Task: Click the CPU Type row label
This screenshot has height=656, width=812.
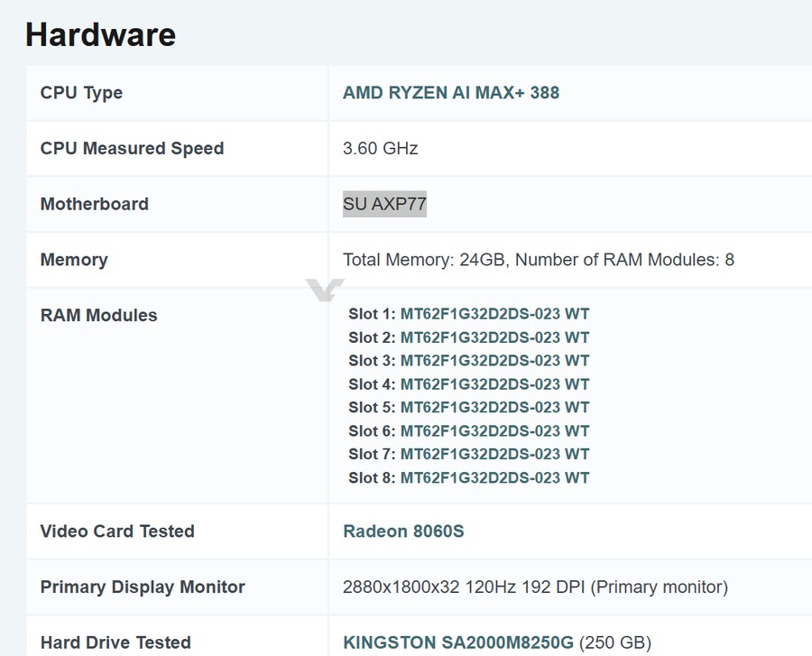Action: pyautogui.click(x=81, y=93)
